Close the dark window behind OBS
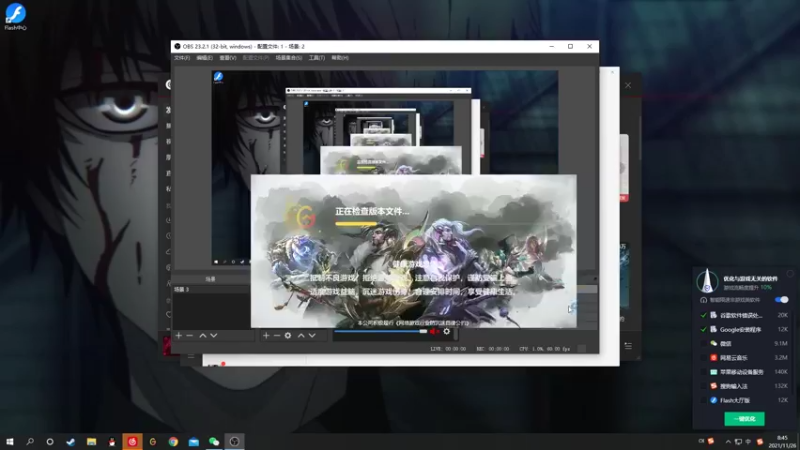 [628, 85]
